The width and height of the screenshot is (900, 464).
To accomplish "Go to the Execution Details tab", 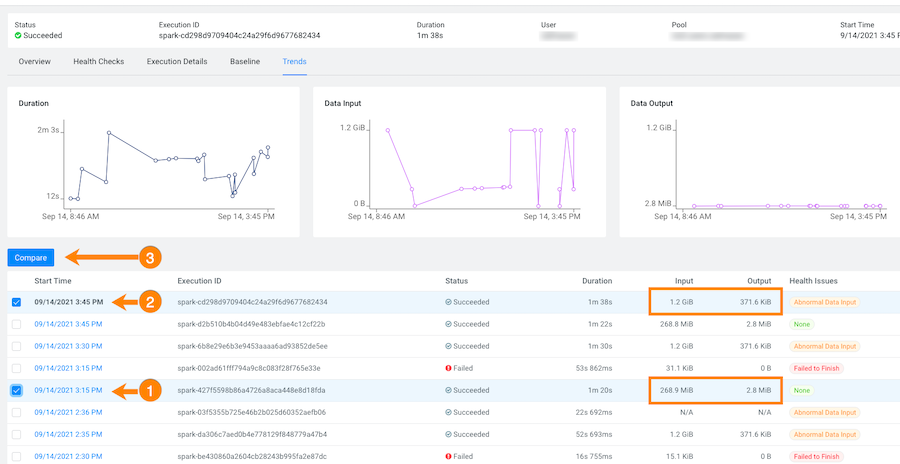I will click(x=177, y=61).
